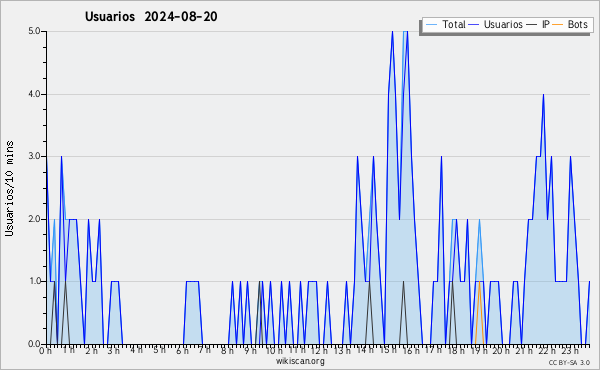Click the 'CC BY-SA 3.0' license text
Image resolution: width=600 pixels, height=370 pixels.
click(x=569, y=362)
